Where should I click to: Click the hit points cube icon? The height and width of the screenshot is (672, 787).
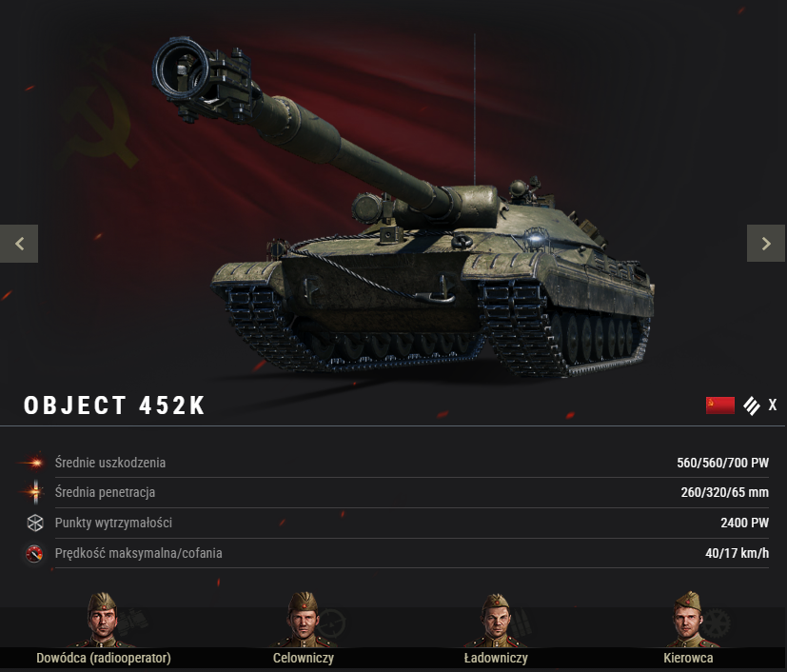click(x=34, y=523)
